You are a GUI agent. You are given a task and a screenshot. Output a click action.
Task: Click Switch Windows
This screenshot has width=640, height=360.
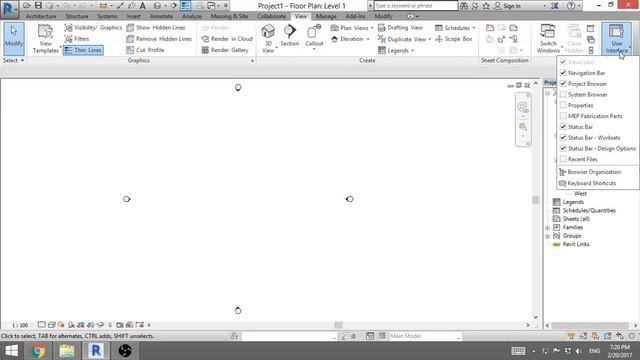point(548,39)
